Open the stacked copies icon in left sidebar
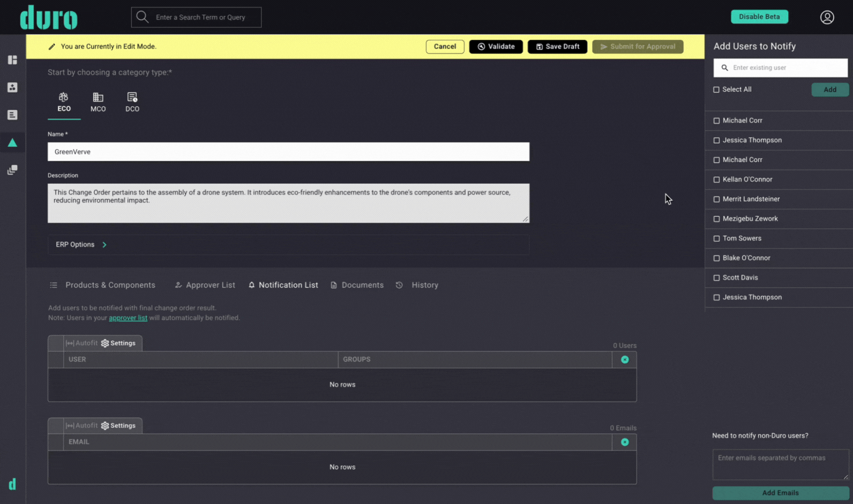 [12, 170]
